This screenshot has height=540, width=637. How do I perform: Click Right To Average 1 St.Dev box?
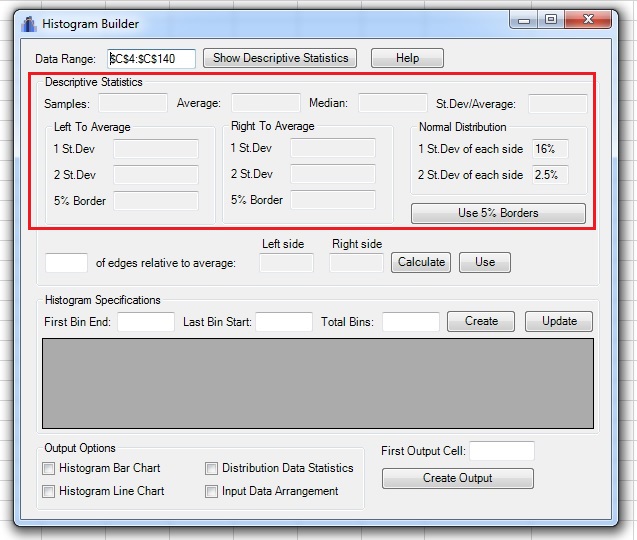[x=333, y=148]
